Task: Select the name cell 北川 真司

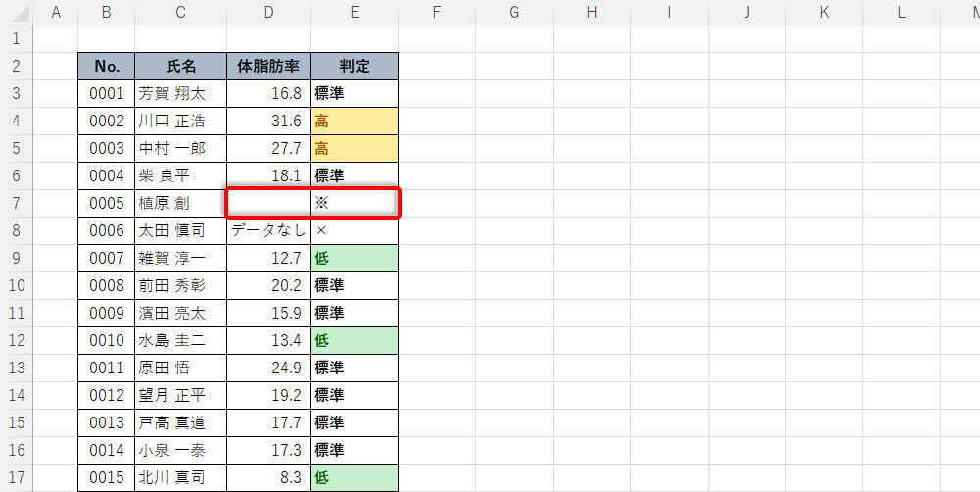Action: click(180, 477)
